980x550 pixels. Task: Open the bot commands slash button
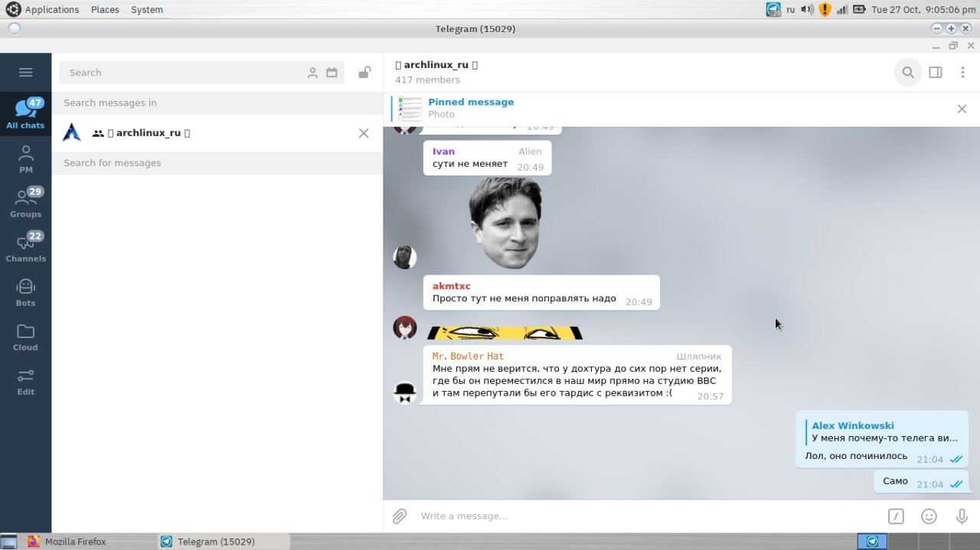tap(897, 516)
